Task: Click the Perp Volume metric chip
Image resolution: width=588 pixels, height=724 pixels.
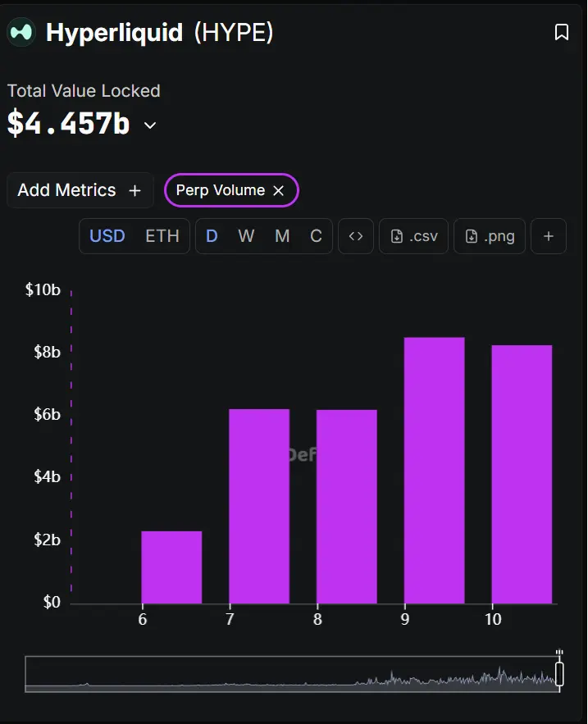Action: click(x=220, y=190)
